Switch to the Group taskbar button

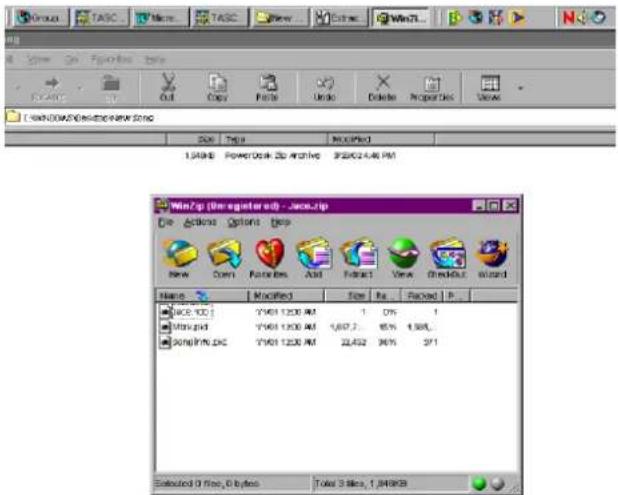(41, 18)
